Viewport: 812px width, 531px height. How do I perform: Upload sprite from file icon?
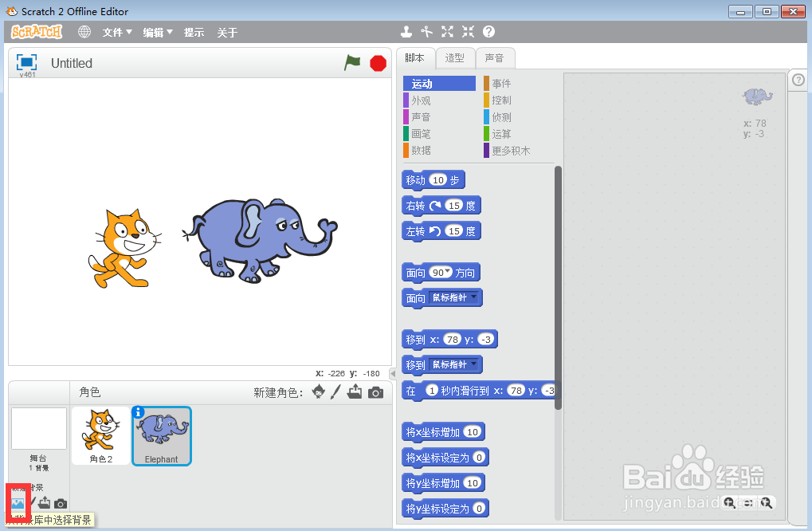click(355, 392)
